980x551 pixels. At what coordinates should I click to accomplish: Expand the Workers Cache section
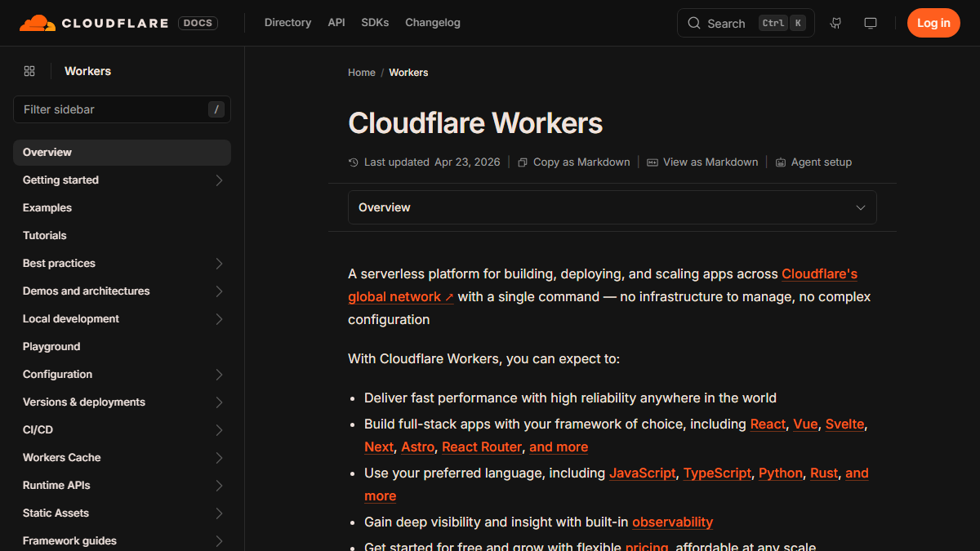[x=219, y=458]
